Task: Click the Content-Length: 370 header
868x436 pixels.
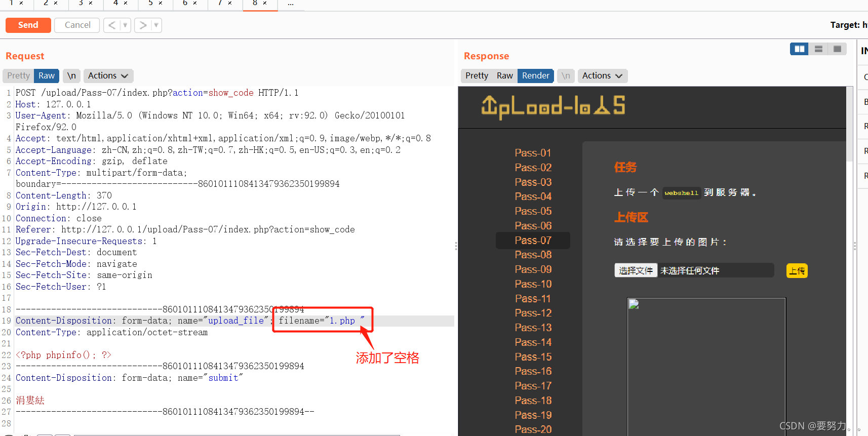Action: (x=64, y=195)
